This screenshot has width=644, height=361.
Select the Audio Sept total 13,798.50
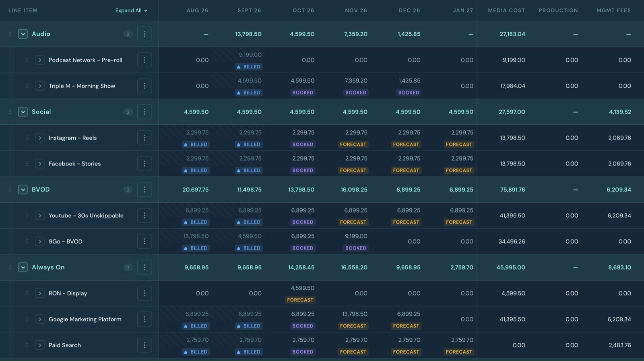tap(248, 34)
